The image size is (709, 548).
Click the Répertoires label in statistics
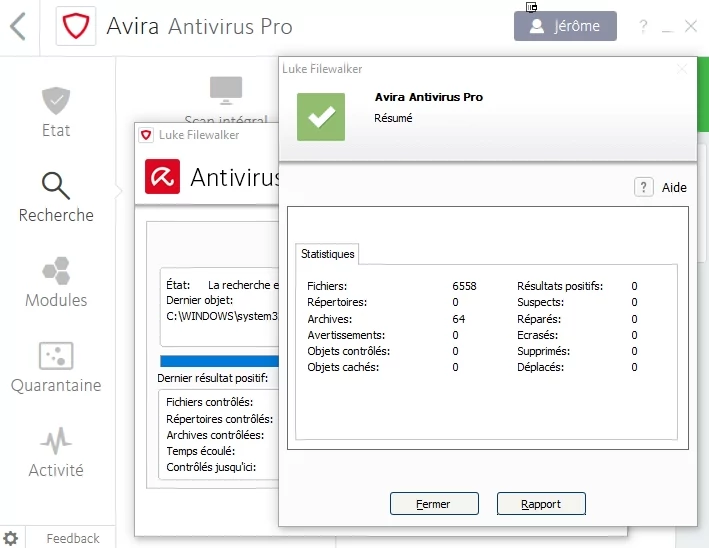(x=337, y=302)
